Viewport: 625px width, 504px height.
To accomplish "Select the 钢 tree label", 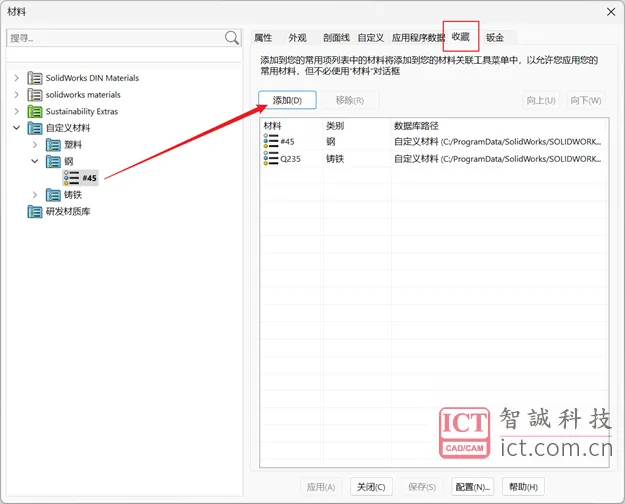I will [69, 161].
